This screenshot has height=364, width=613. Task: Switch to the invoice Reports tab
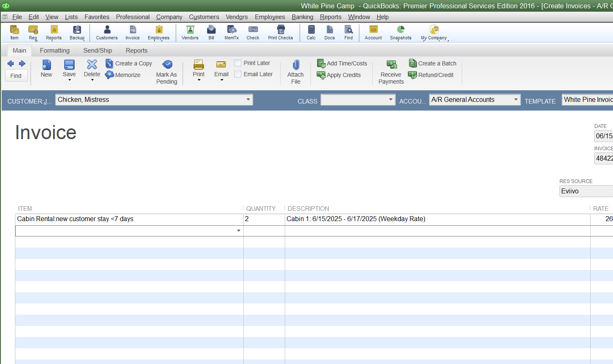(x=137, y=51)
